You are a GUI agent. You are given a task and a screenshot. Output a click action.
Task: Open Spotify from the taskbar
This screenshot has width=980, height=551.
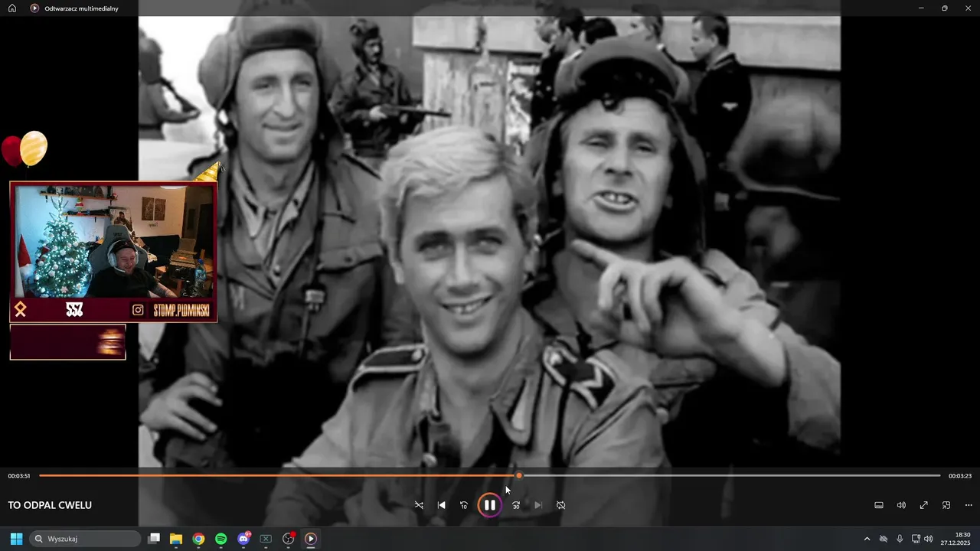(x=220, y=539)
